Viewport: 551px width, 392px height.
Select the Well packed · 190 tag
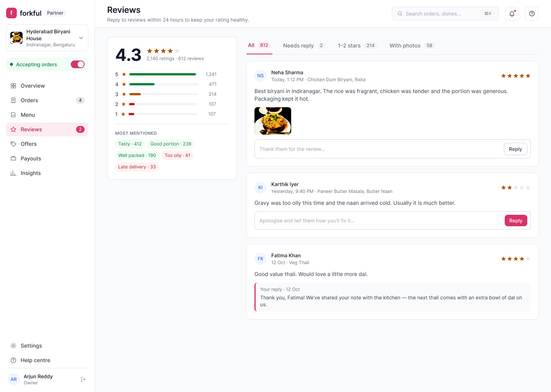click(137, 155)
